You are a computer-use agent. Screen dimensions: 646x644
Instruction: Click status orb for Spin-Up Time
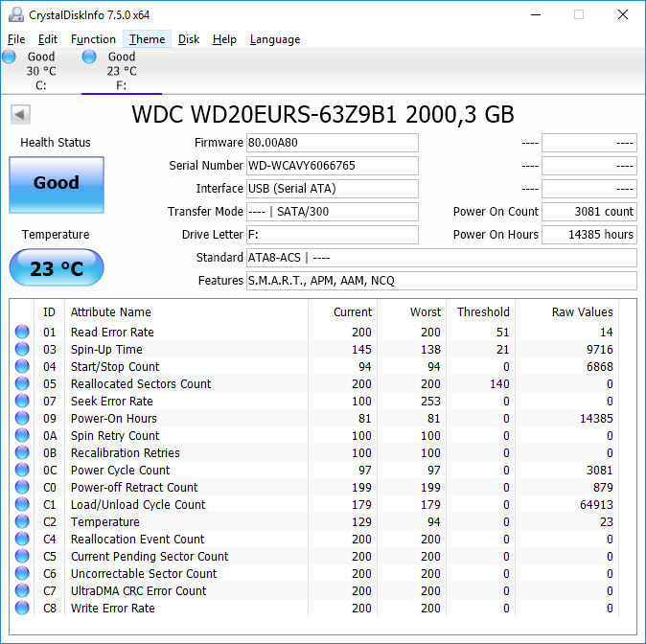click(22, 349)
